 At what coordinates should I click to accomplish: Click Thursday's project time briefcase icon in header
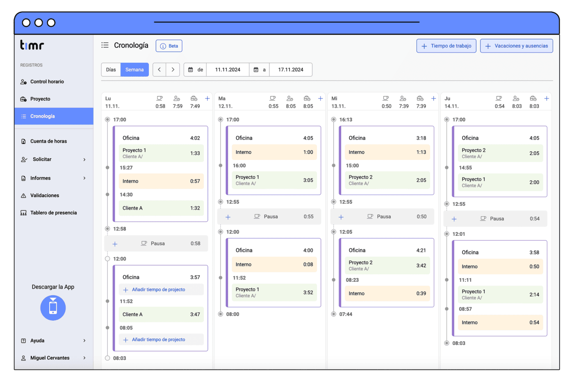tap(533, 98)
